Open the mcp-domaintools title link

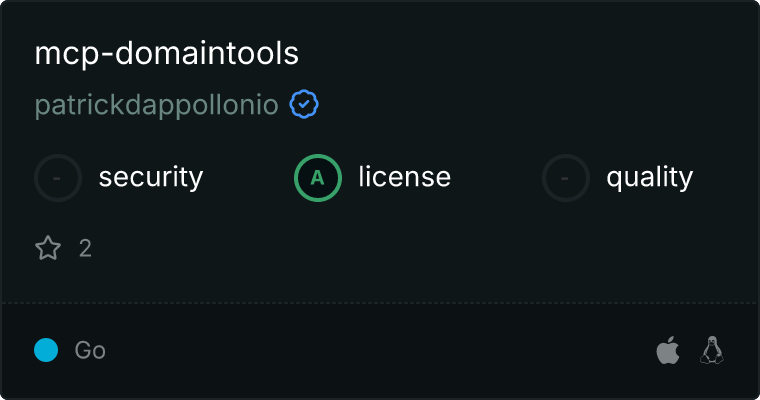pyautogui.click(x=167, y=52)
